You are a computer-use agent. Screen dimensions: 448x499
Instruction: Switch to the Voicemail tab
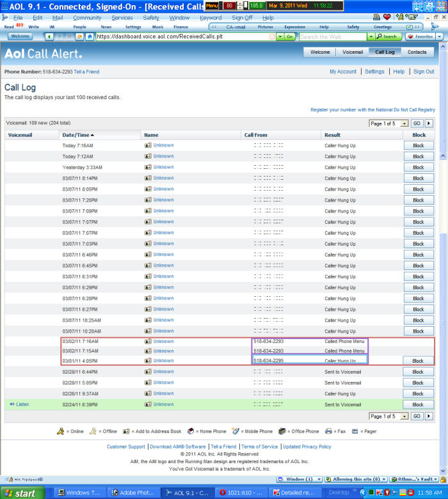pos(353,52)
